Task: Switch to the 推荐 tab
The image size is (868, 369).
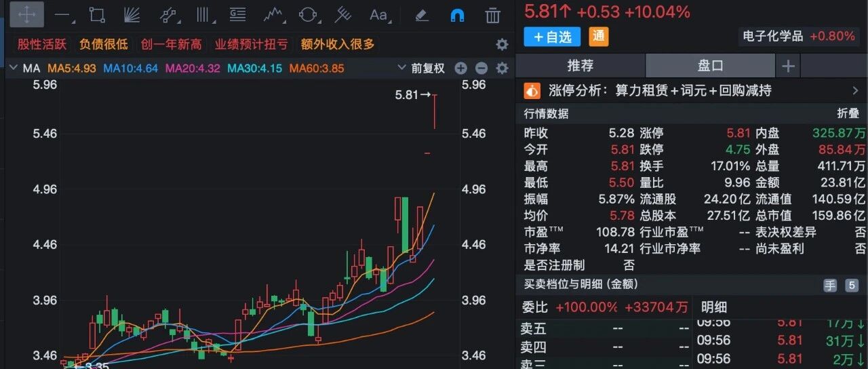Action: click(580, 66)
